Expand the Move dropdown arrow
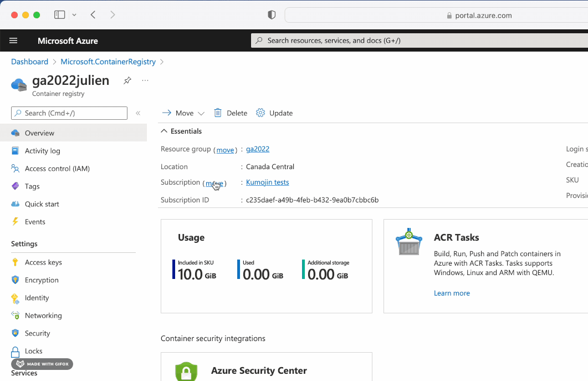 tap(201, 113)
